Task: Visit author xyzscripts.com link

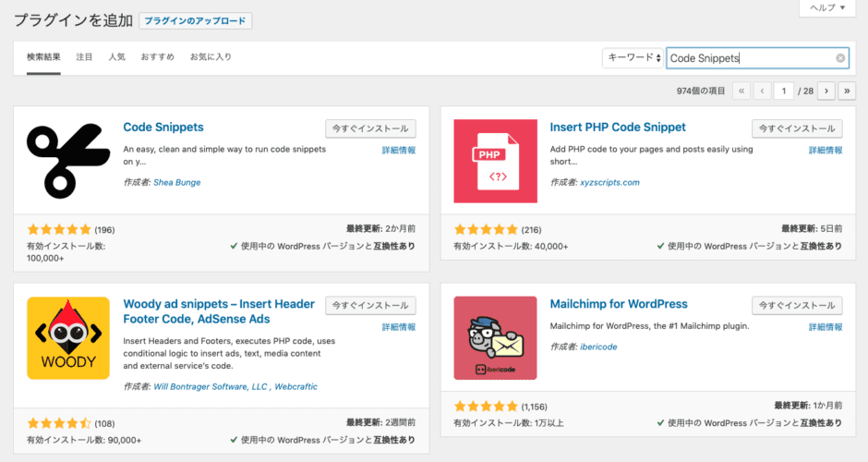Action: [x=609, y=182]
